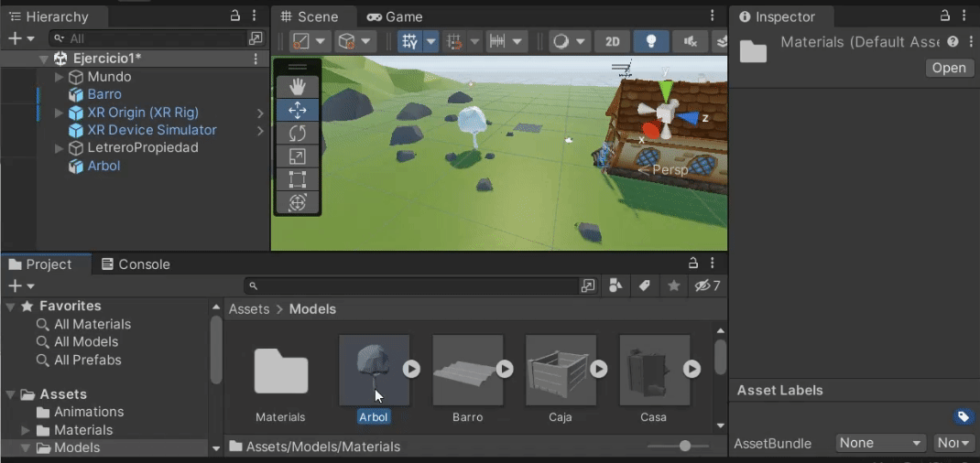Toggle 2D scene view mode
This screenshot has height=463, width=980.
613,42
